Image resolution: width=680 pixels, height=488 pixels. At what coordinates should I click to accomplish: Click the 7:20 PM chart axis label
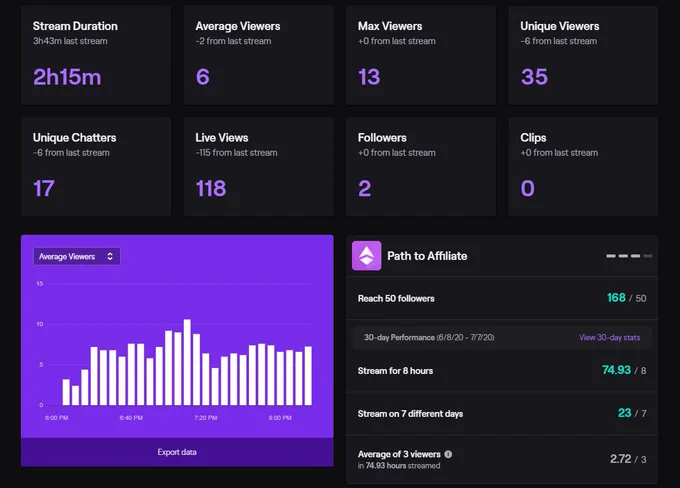click(206, 418)
